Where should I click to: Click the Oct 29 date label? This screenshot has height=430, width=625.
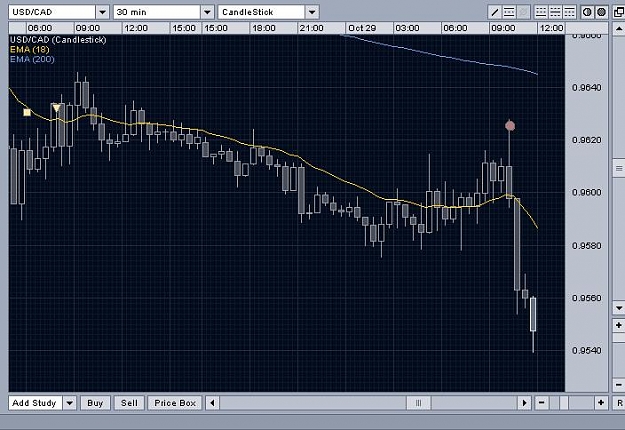(x=362, y=28)
